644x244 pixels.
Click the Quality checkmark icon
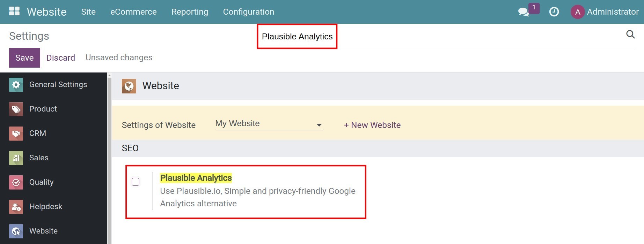[x=16, y=182]
